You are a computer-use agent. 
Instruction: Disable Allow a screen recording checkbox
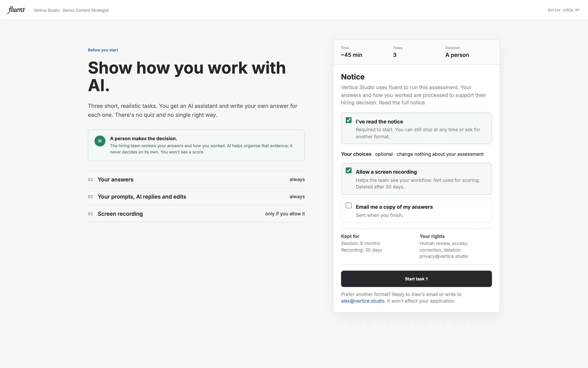(349, 170)
